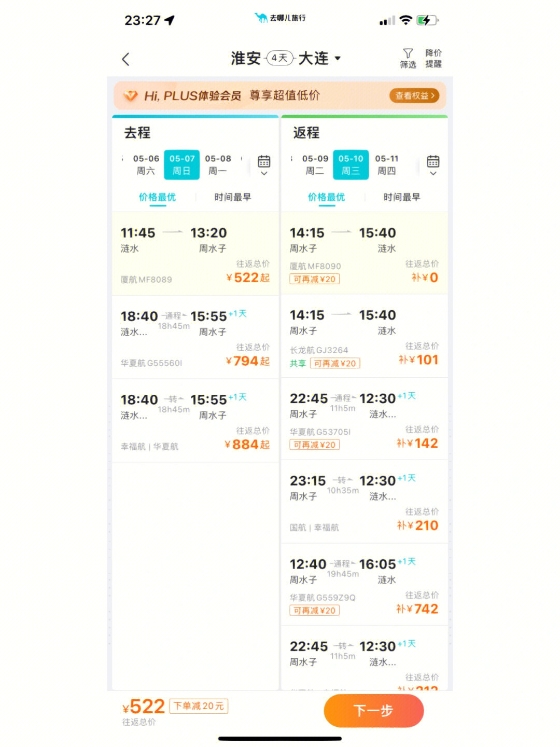Tap the back arrow icon
This screenshot has width=560, height=747.
coord(125,59)
